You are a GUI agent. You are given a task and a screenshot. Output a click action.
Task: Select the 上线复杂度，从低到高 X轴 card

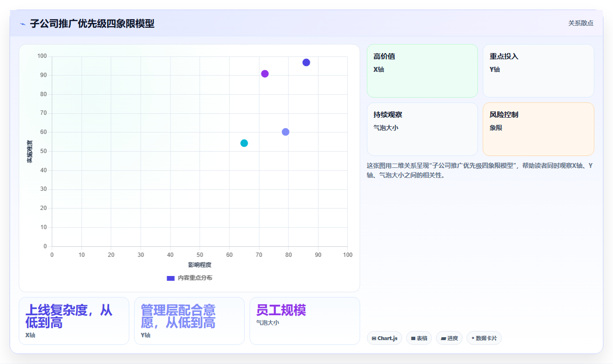pos(74,321)
